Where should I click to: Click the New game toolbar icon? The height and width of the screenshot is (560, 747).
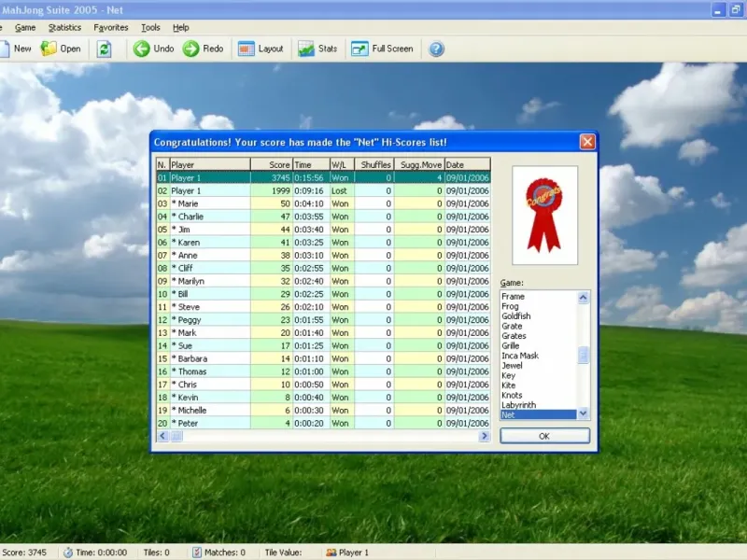tap(5, 49)
